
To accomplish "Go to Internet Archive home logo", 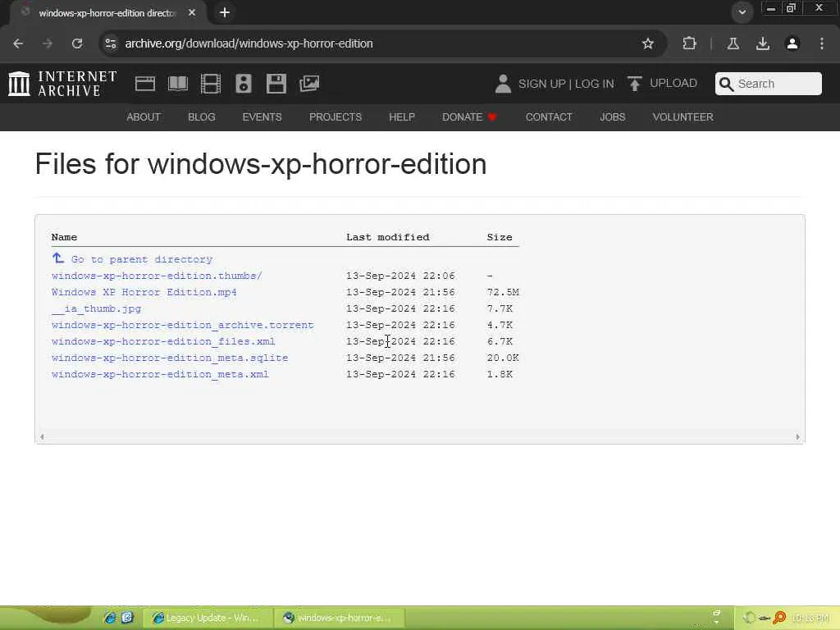I will tap(62, 84).
